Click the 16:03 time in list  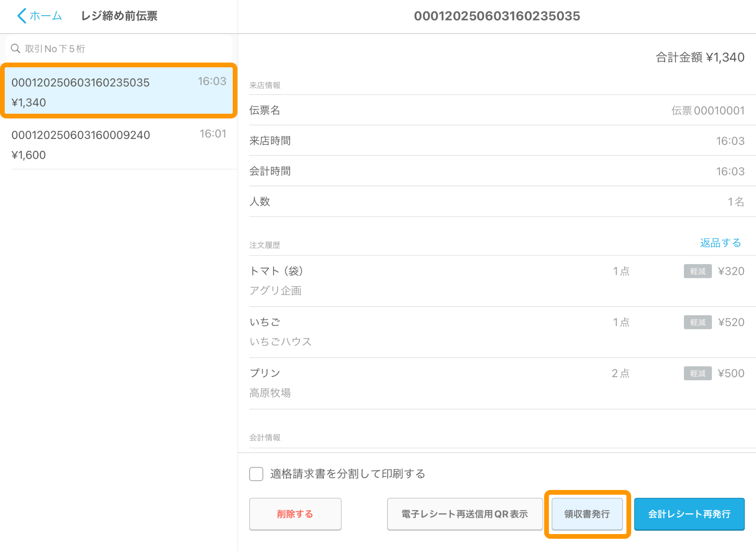[x=212, y=81]
